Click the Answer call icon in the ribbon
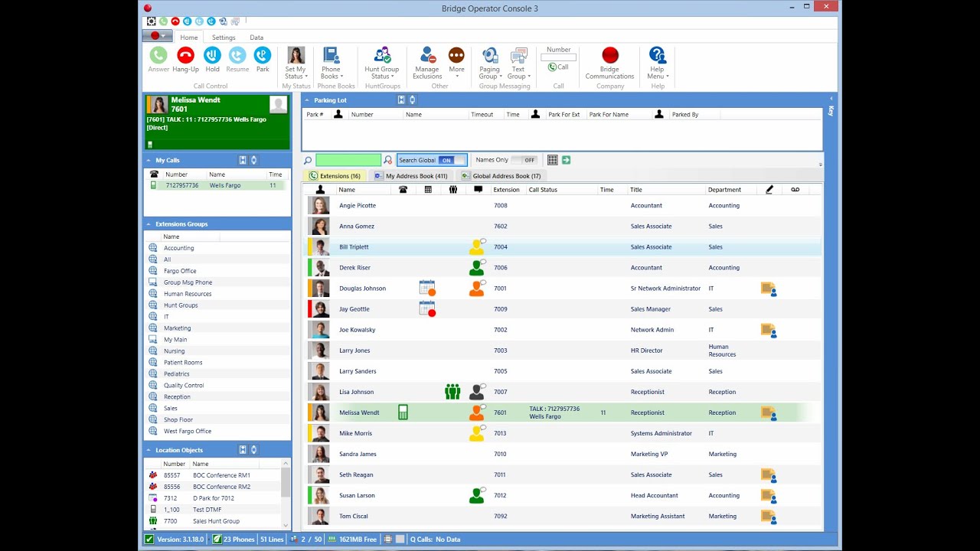This screenshot has width=980, height=551. tap(158, 60)
